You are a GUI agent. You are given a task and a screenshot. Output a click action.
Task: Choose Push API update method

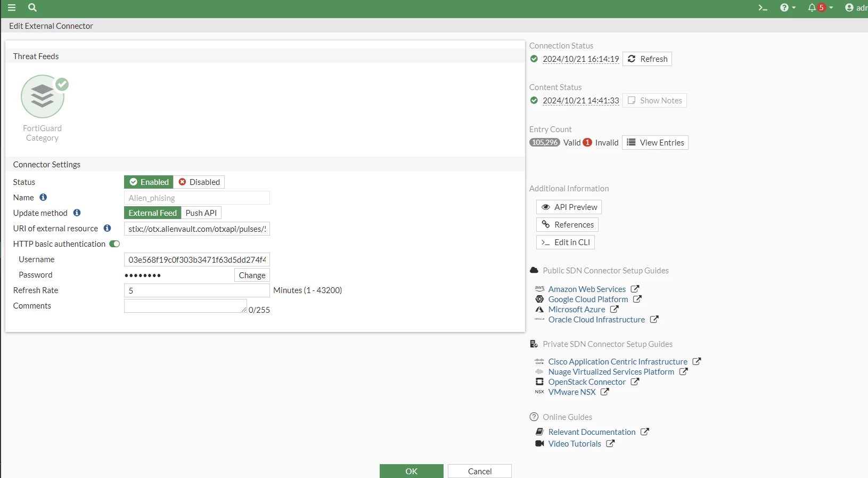pyautogui.click(x=201, y=213)
